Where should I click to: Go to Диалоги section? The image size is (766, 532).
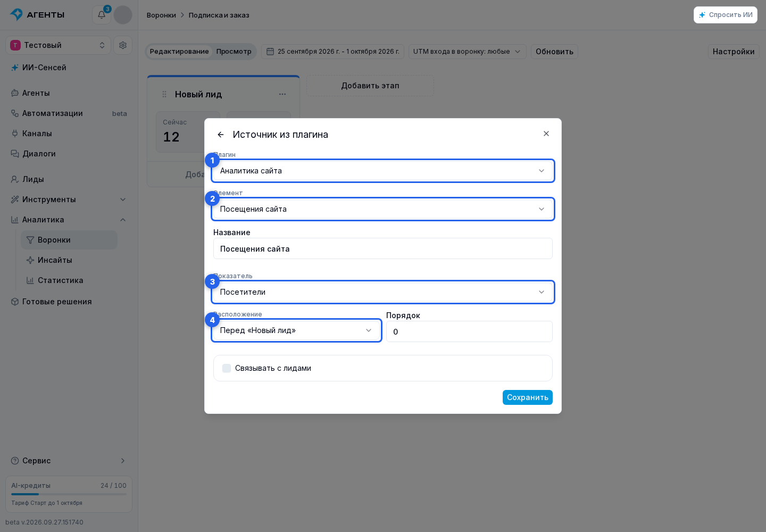[69, 154]
